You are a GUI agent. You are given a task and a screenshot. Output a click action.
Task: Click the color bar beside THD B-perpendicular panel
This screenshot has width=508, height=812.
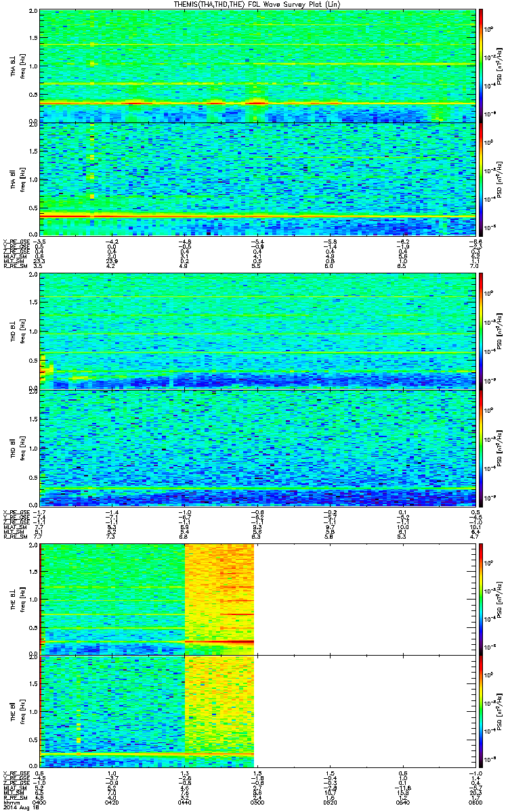(x=480, y=330)
